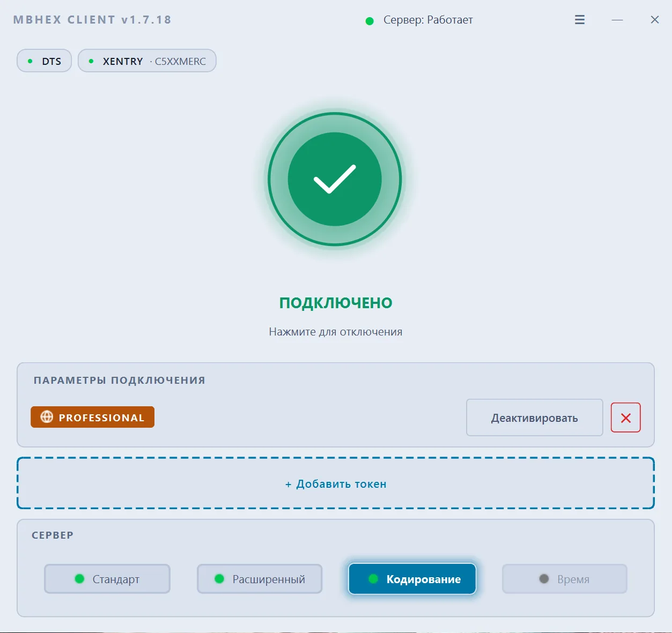Close the MBHEX Client window

pyautogui.click(x=655, y=20)
